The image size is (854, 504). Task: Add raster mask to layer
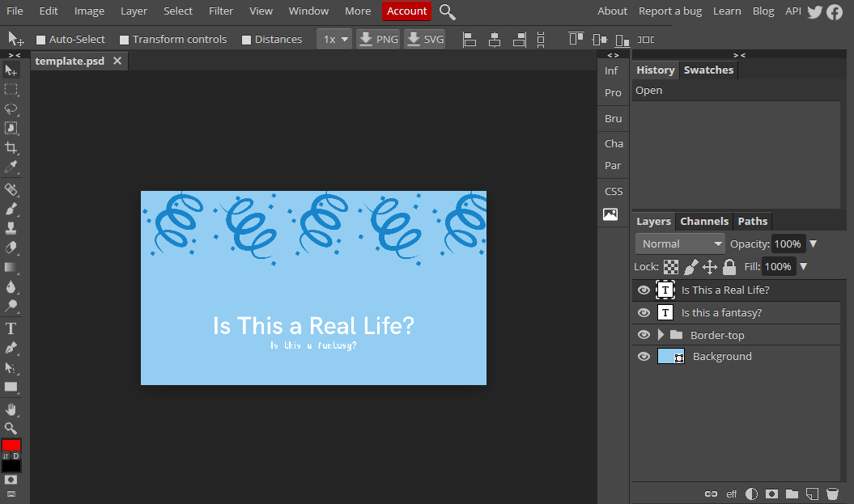click(771, 493)
